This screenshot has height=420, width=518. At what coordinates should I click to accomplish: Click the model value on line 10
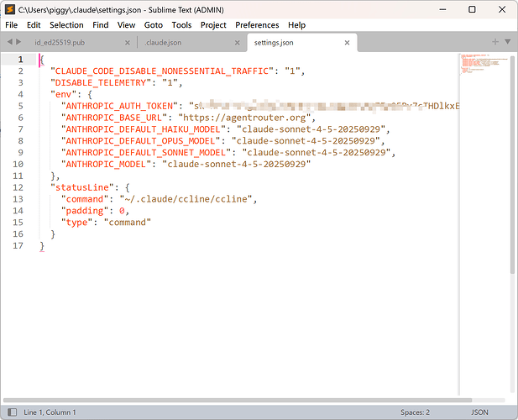tap(237, 165)
